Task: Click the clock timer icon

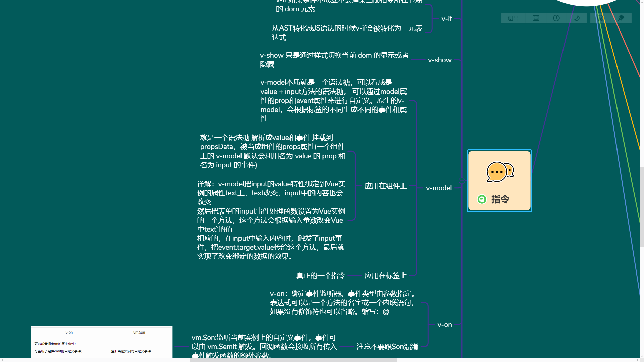Action: pos(556,18)
